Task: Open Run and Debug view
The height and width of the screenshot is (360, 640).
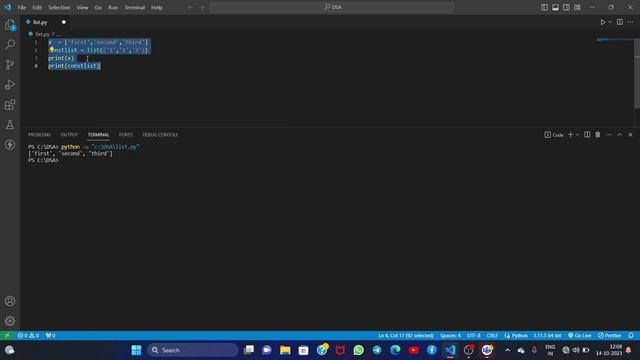Action: pyautogui.click(x=10, y=84)
